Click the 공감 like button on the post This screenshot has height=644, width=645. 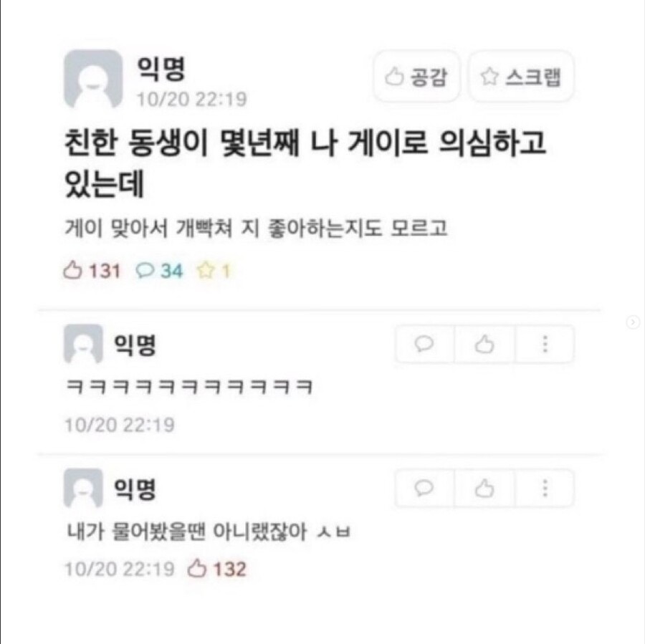(416, 77)
